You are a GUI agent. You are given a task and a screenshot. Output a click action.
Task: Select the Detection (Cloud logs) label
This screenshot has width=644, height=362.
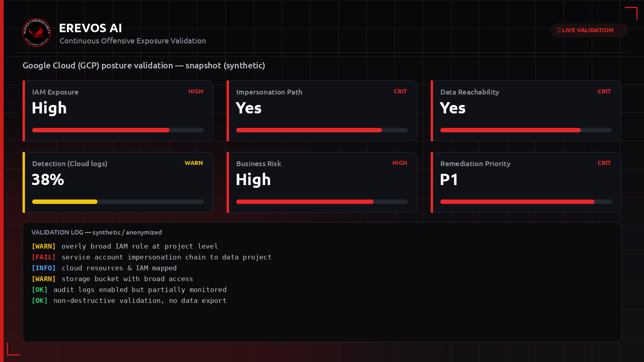click(70, 164)
